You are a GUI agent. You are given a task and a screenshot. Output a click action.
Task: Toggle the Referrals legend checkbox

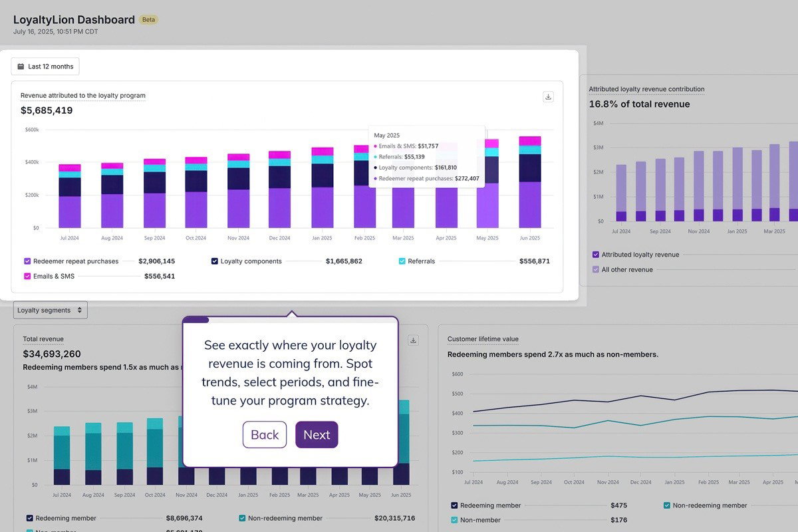pos(402,261)
